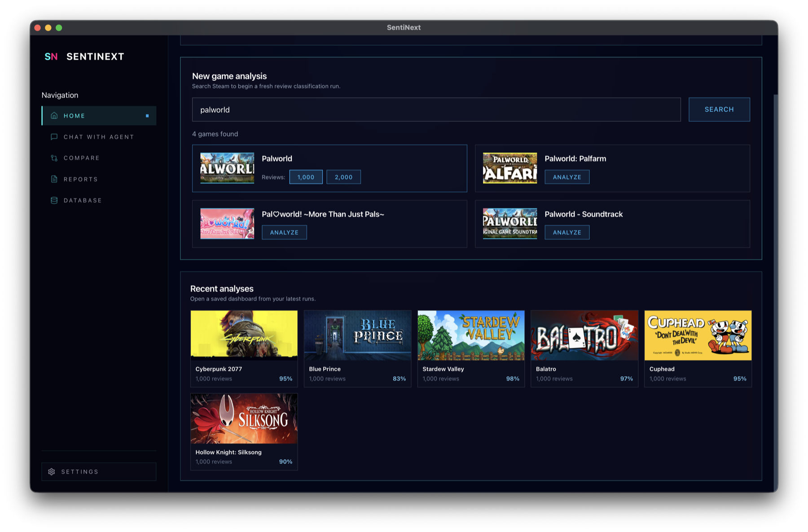Click the 83% score on Blue Prince
Image resolution: width=808 pixels, height=532 pixels.
[x=399, y=379]
